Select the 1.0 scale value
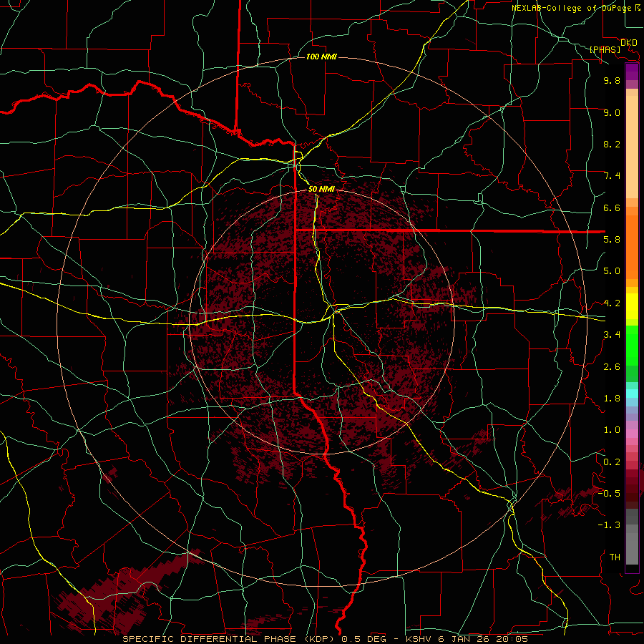 tap(612, 430)
